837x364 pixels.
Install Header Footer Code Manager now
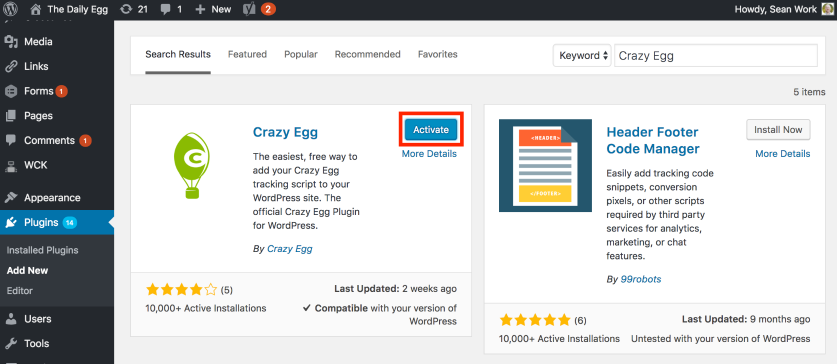[x=778, y=130]
